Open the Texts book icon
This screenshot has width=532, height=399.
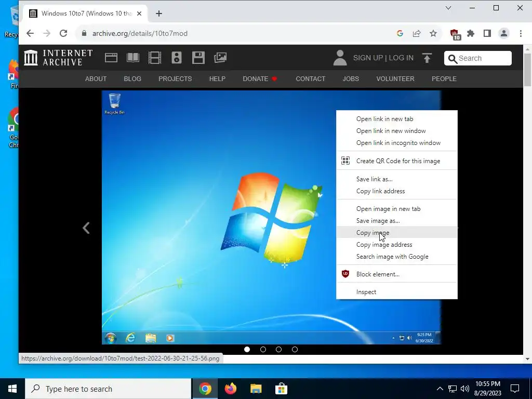coord(133,58)
